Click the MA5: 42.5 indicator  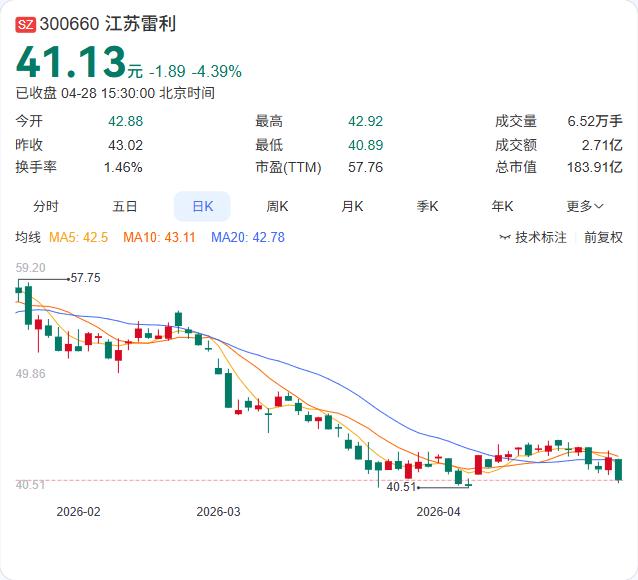79,237
